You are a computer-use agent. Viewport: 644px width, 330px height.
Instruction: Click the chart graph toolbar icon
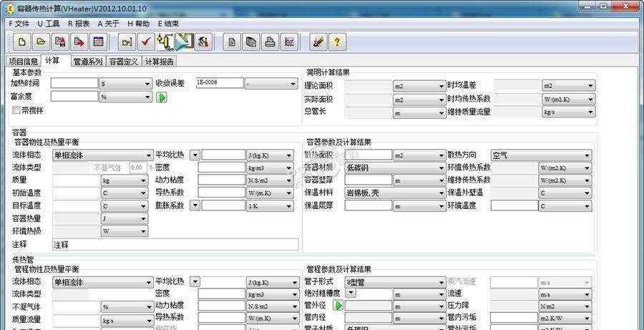click(x=290, y=42)
